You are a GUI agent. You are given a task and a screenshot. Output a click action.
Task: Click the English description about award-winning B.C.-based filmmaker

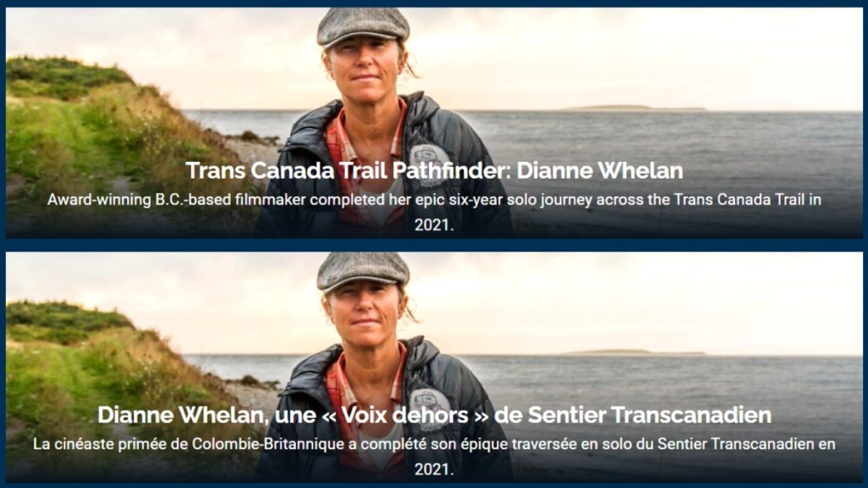pos(434,213)
